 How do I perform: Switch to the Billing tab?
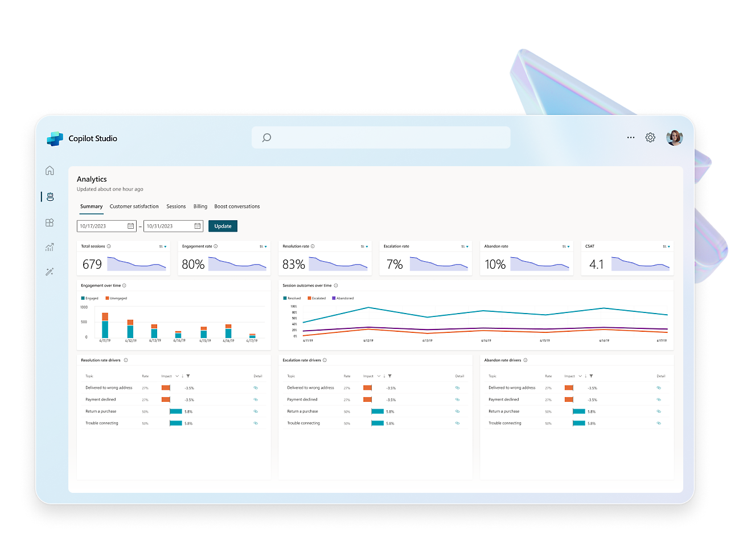(x=200, y=207)
